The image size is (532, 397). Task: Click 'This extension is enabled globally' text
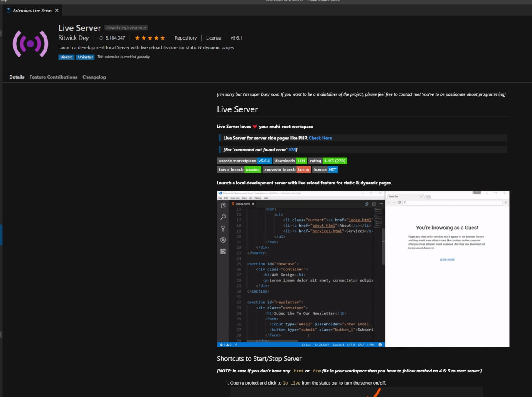coord(124,57)
